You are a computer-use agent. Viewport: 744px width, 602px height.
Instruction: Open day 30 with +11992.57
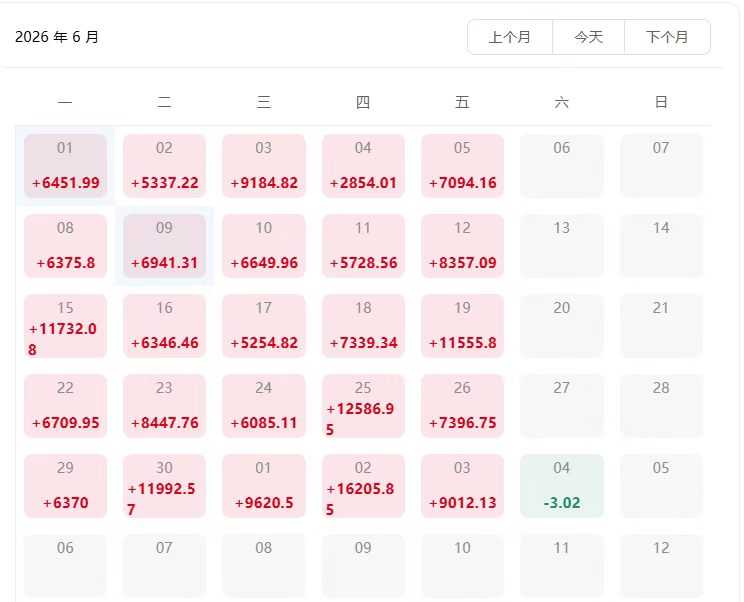(x=165, y=486)
